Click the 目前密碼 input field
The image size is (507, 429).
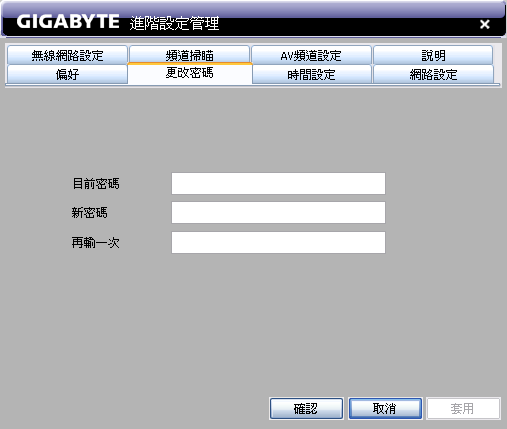click(x=278, y=183)
